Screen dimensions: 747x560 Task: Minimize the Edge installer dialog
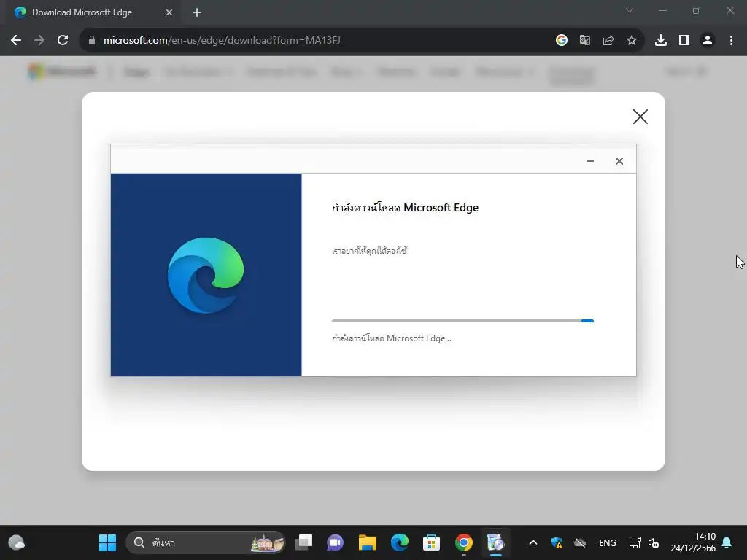[x=589, y=161]
